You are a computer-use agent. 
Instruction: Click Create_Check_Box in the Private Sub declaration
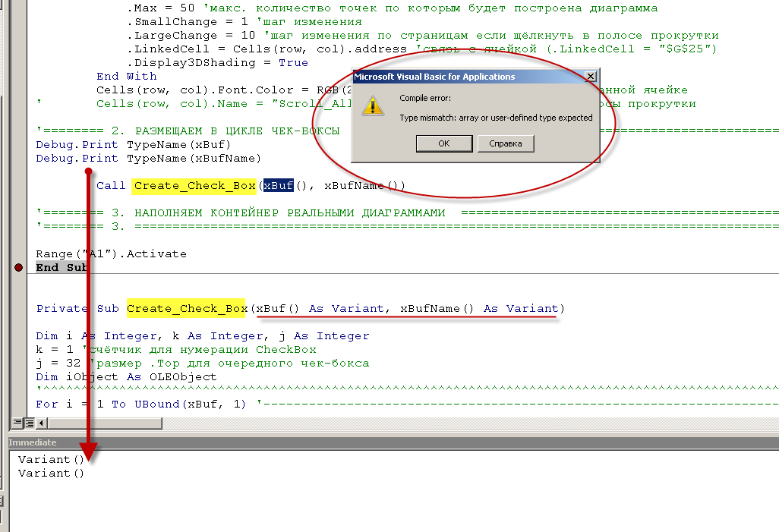(187, 309)
